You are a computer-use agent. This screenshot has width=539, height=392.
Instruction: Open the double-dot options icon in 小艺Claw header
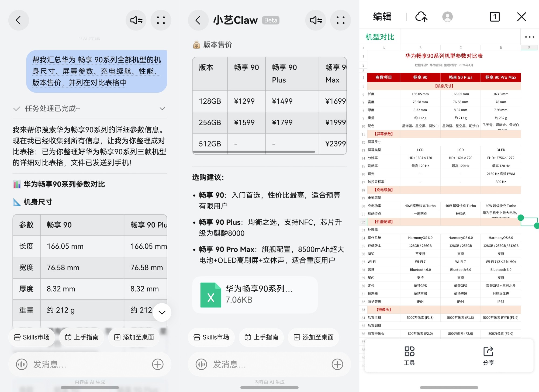click(x=340, y=20)
